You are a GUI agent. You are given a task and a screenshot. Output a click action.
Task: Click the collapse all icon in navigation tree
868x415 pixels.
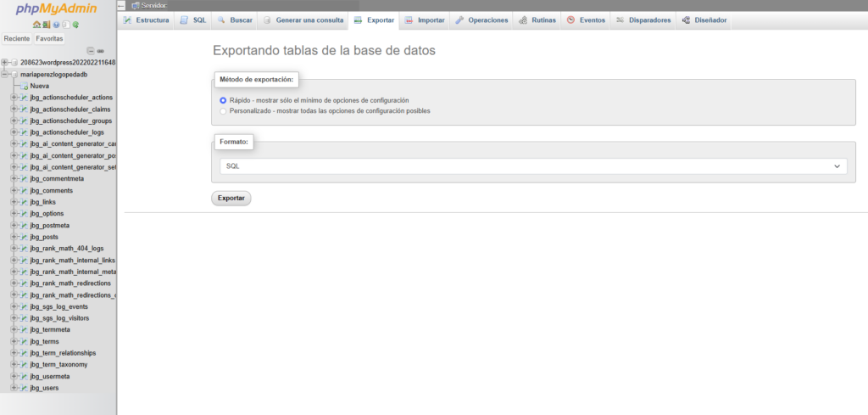[x=91, y=51]
